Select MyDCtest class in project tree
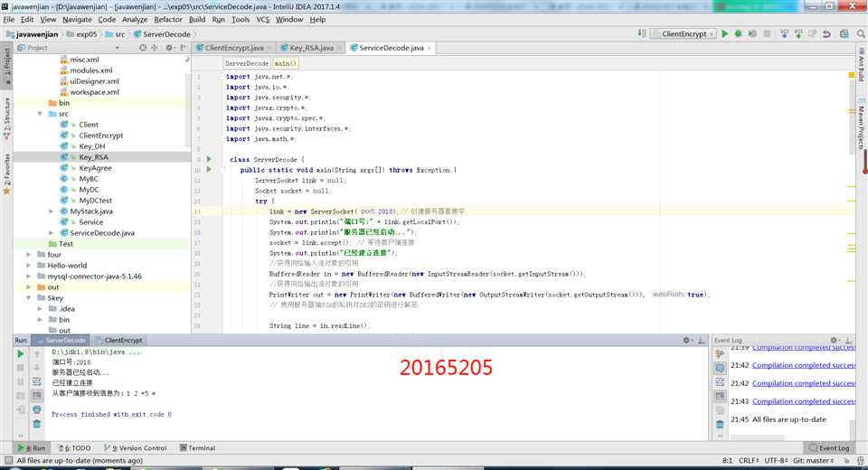The width and height of the screenshot is (868, 470). point(95,201)
